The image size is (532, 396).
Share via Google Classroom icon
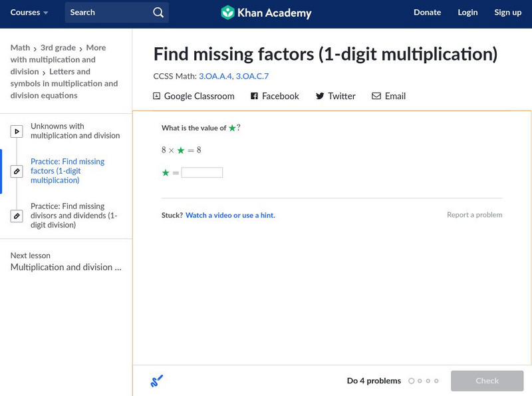157,96
